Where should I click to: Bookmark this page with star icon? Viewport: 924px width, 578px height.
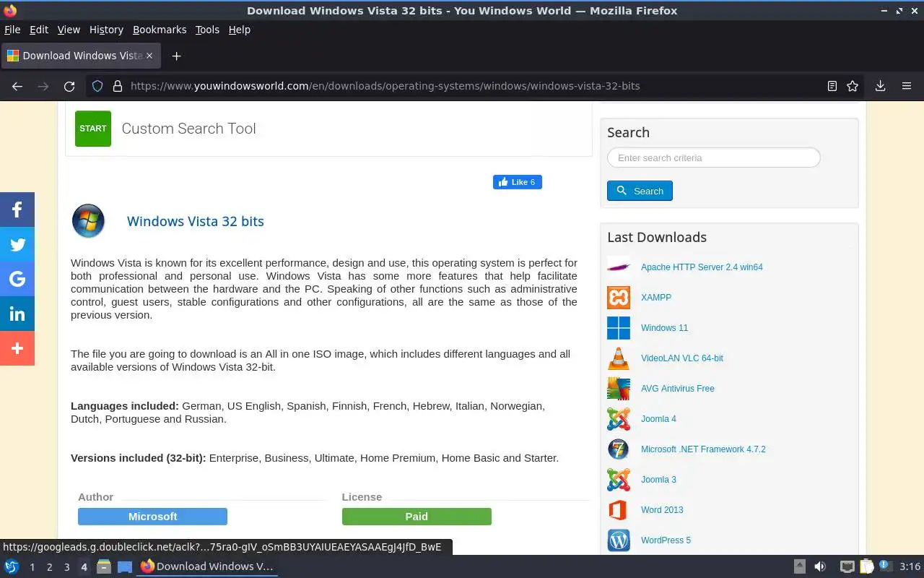tap(853, 86)
